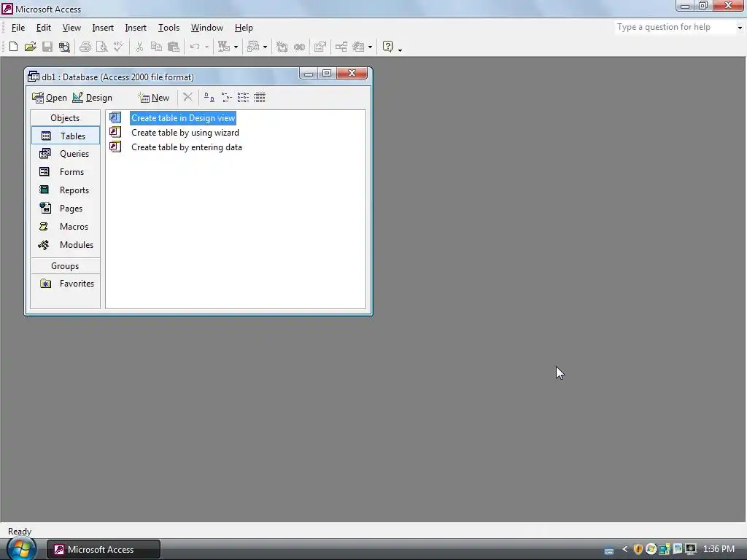Open the Help menu

[x=244, y=28]
